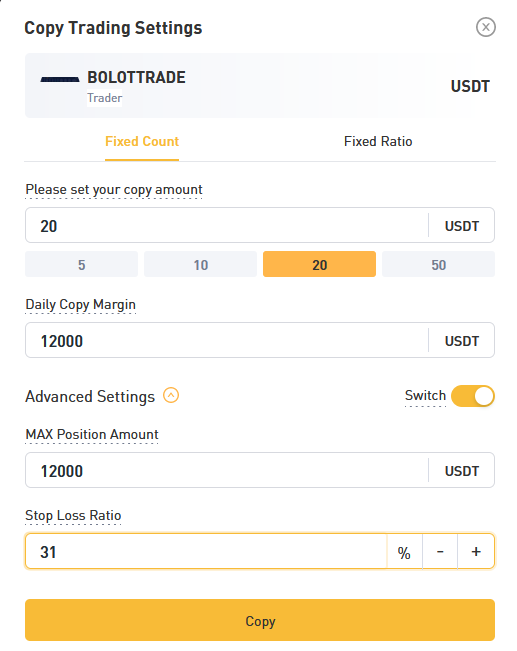
Task: Collapse the Advanced Settings chevron icon
Action: tap(171, 395)
